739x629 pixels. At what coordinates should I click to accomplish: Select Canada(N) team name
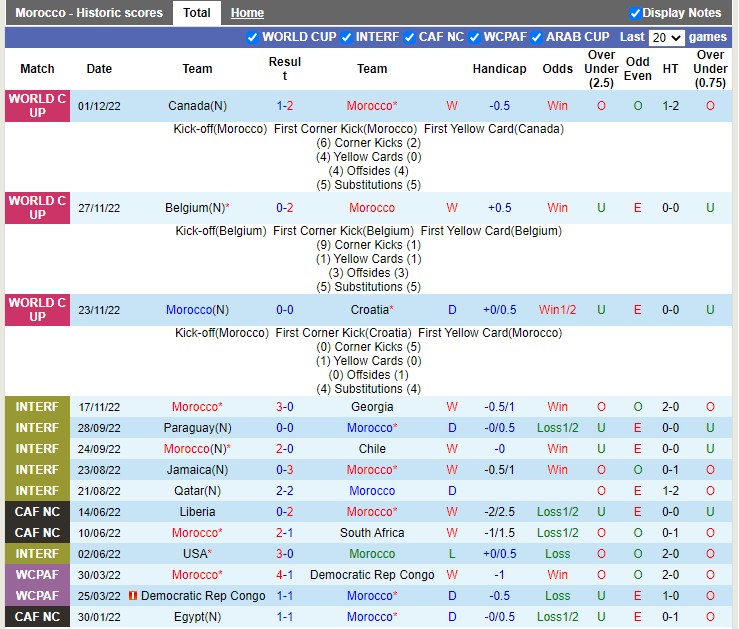(x=197, y=106)
